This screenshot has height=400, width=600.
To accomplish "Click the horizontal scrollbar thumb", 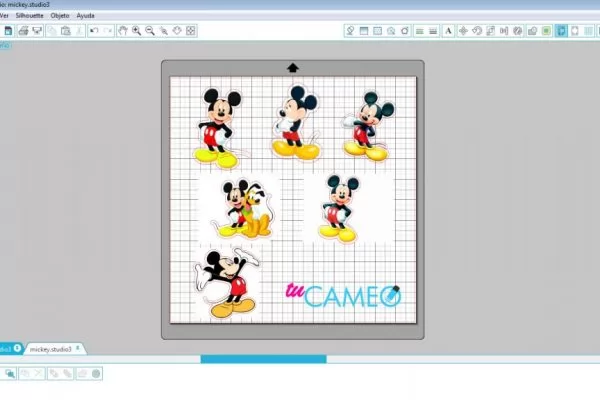I will click(x=263, y=359).
